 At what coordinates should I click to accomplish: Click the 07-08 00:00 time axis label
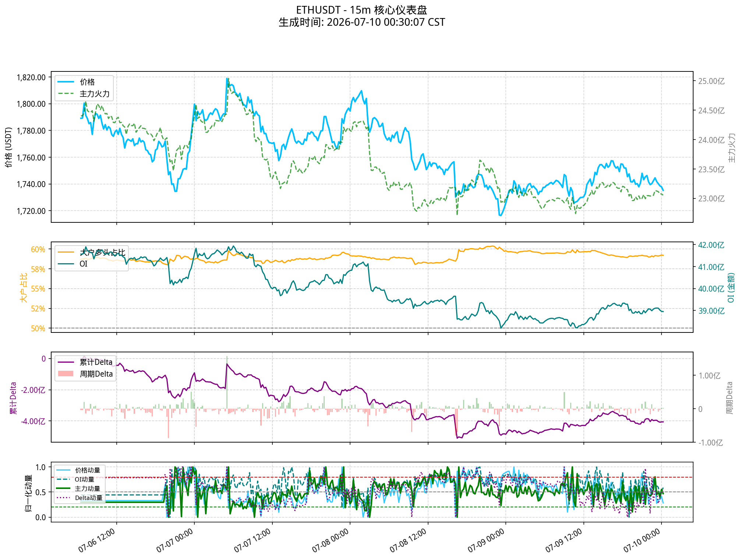(331, 540)
